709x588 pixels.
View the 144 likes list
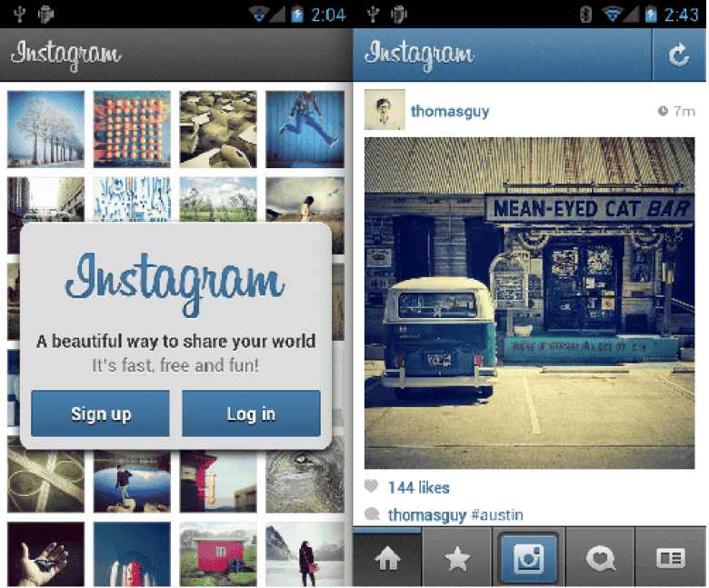point(419,487)
